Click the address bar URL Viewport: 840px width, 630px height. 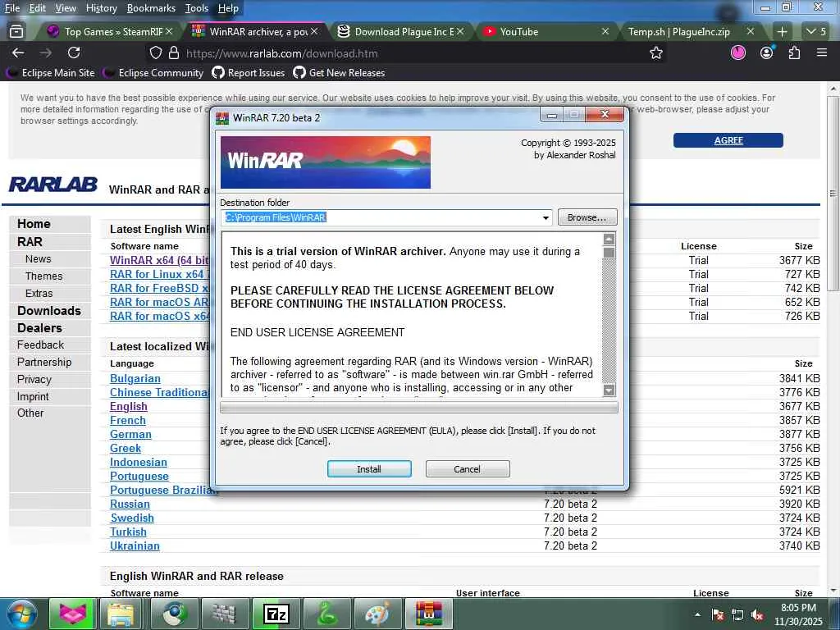pyautogui.click(x=282, y=53)
